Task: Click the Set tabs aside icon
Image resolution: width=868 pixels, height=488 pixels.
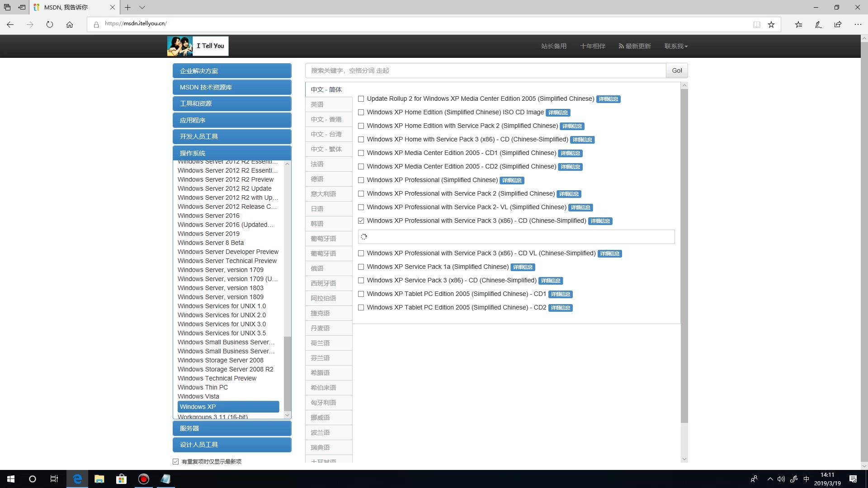Action: (x=22, y=7)
